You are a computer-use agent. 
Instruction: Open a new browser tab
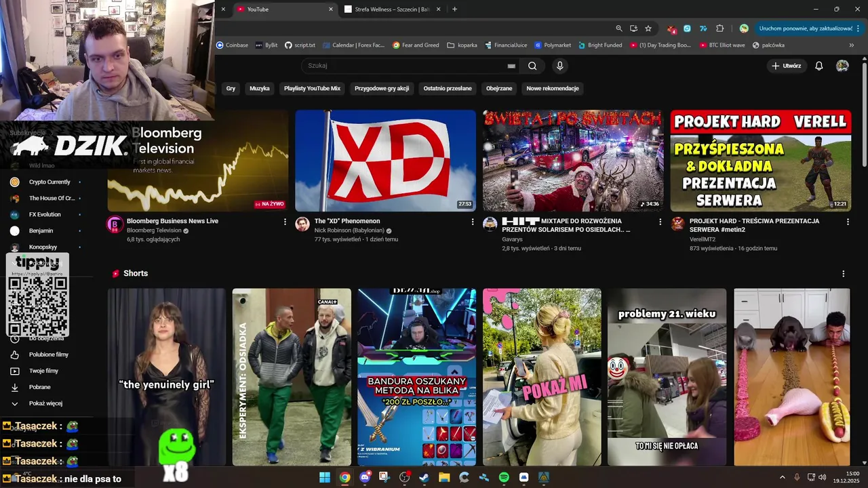tap(454, 9)
